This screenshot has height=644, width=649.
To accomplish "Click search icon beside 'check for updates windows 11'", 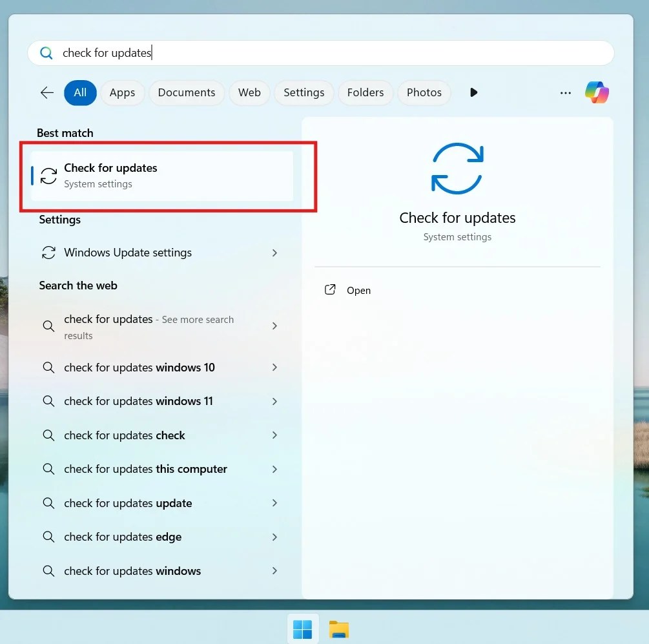I will [x=48, y=401].
